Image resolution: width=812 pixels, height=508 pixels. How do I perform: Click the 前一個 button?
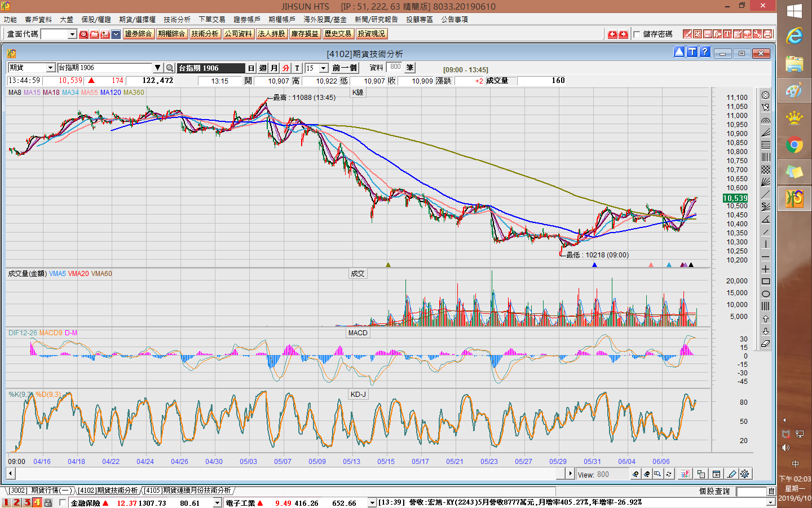click(x=344, y=68)
